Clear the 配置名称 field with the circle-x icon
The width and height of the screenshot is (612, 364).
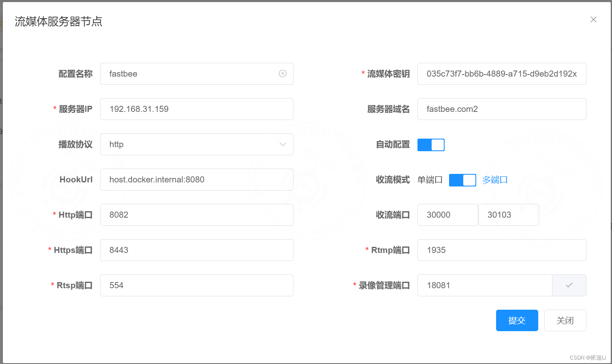coord(282,73)
